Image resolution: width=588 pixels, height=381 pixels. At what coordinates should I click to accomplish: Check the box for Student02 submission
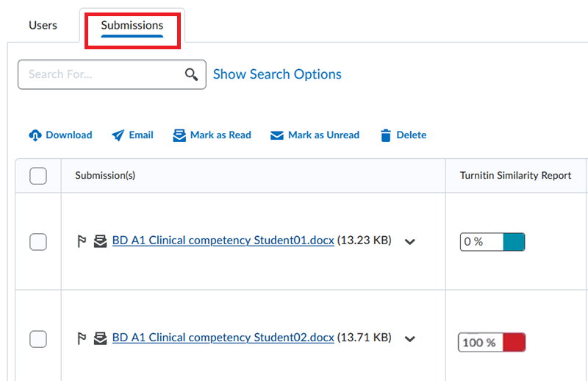(38, 338)
